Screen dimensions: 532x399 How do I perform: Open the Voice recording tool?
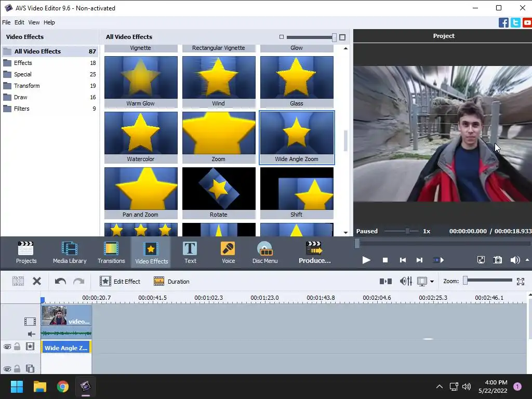tap(228, 252)
